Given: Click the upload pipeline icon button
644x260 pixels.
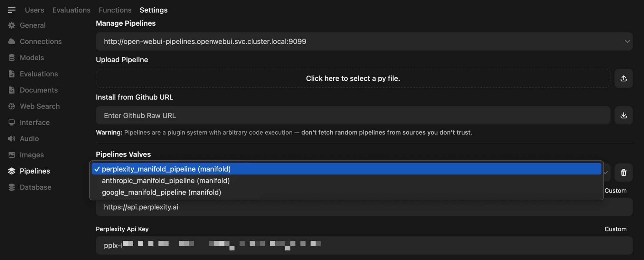Looking at the screenshot, I should tap(623, 78).
